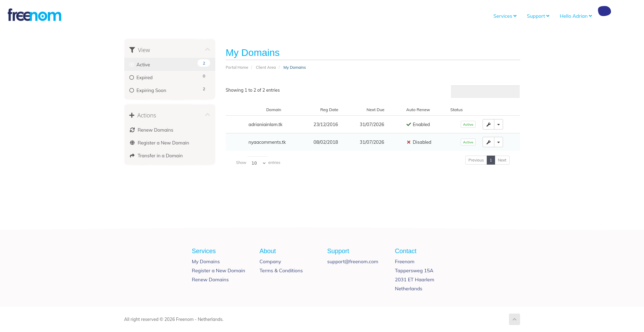Click the Previous pagination button
644x332 pixels.
(476, 160)
